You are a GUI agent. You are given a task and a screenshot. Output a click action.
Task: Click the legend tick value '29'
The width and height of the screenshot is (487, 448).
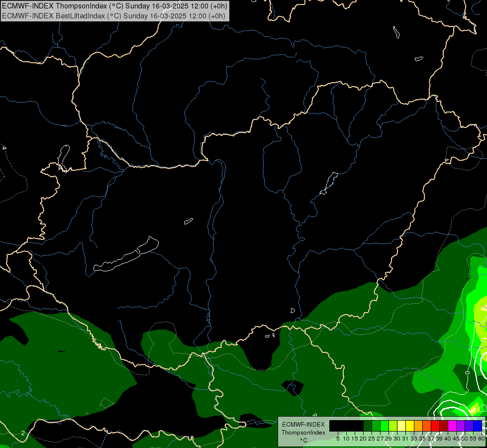pos(389,439)
